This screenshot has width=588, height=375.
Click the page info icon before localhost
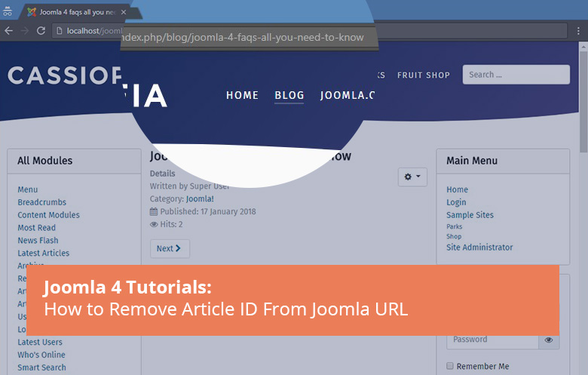[x=60, y=31]
